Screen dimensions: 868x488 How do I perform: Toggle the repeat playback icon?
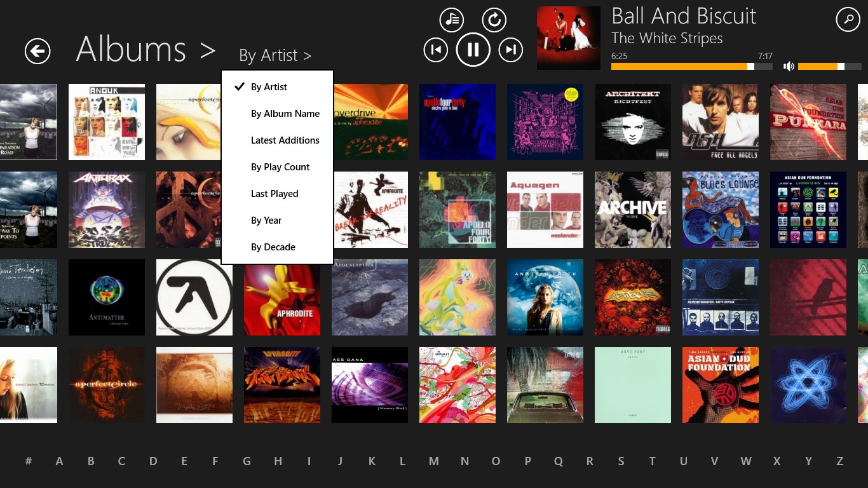click(x=494, y=20)
